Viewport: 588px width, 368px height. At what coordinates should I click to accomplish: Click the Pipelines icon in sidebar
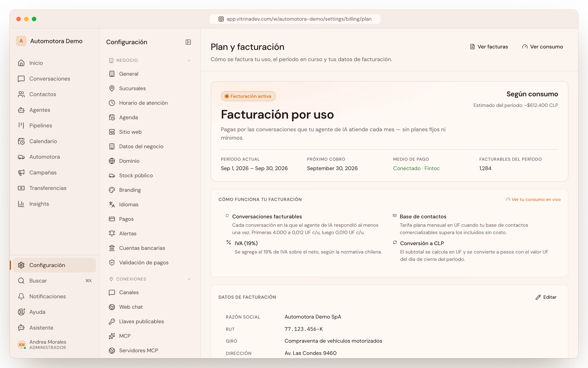[x=21, y=125]
